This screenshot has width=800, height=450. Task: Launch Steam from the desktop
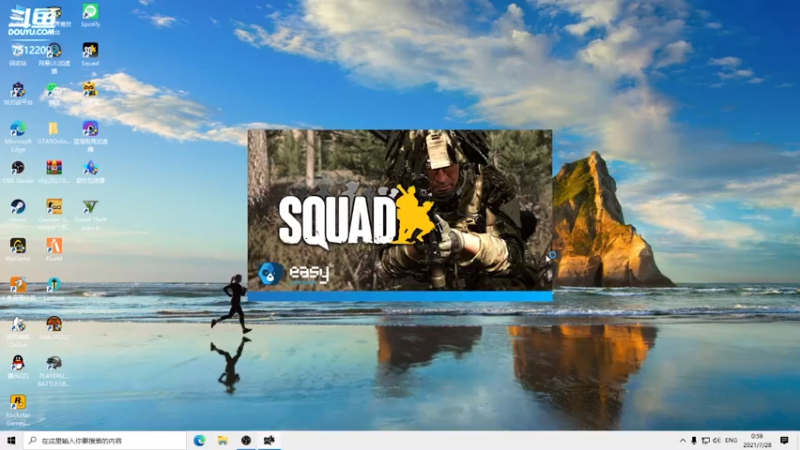click(x=18, y=210)
